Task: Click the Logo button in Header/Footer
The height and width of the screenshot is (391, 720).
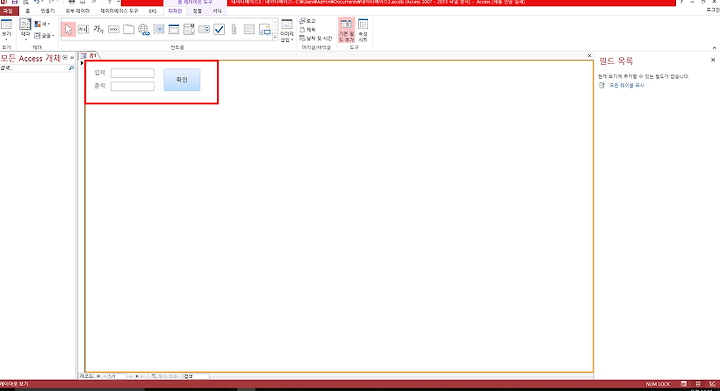Action: pyautogui.click(x=308, y=21)
